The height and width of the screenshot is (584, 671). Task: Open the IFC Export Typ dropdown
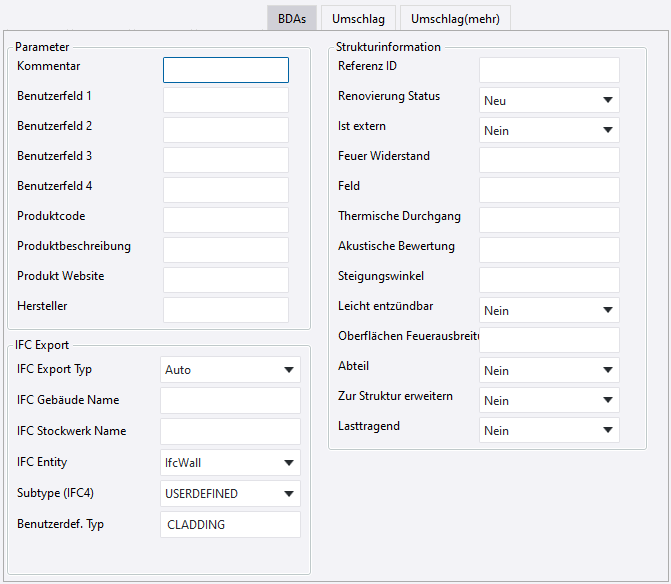coord(230,370)
